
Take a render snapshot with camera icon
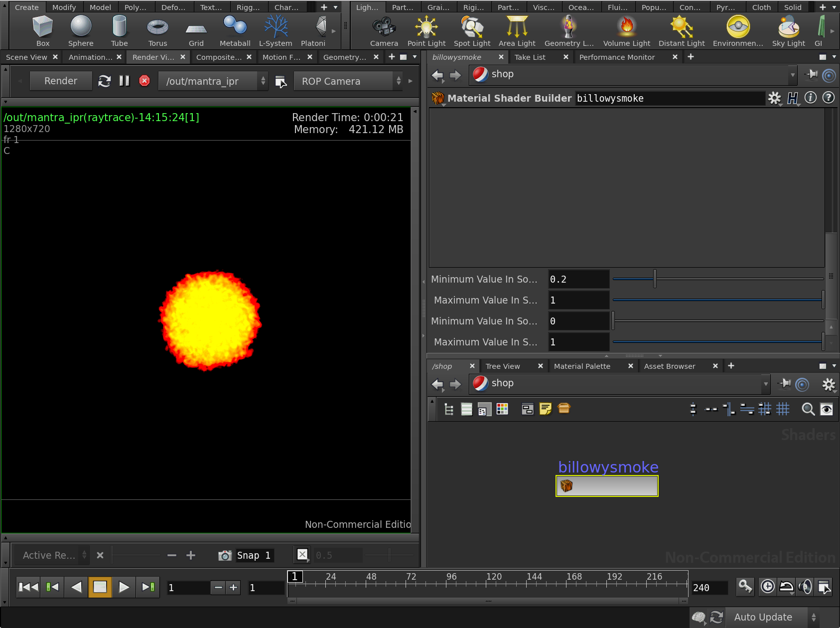[x=225, y=555]
